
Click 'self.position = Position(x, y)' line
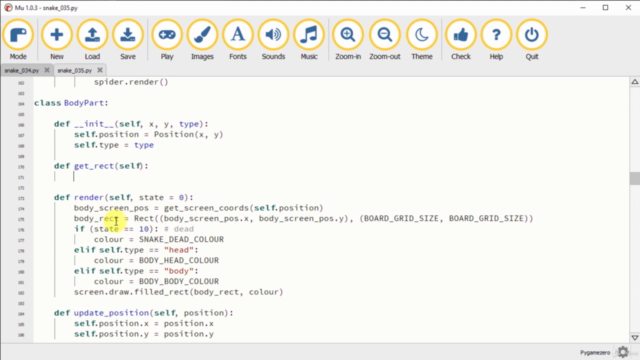click(149, 135)
